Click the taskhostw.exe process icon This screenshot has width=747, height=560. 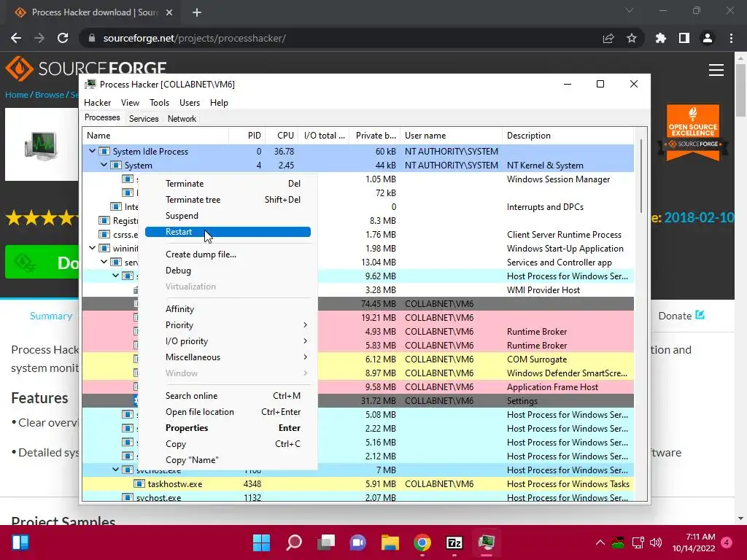139,484
